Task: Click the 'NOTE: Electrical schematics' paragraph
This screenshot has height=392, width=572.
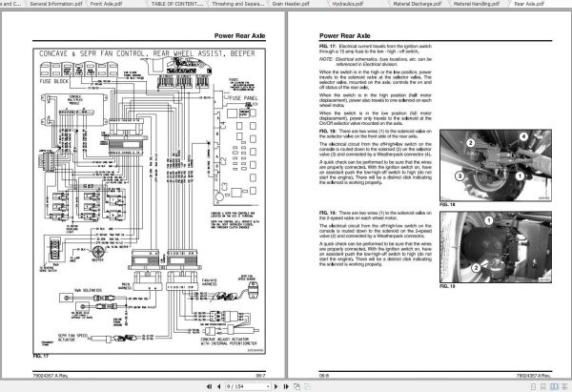Action: (376, 61)
